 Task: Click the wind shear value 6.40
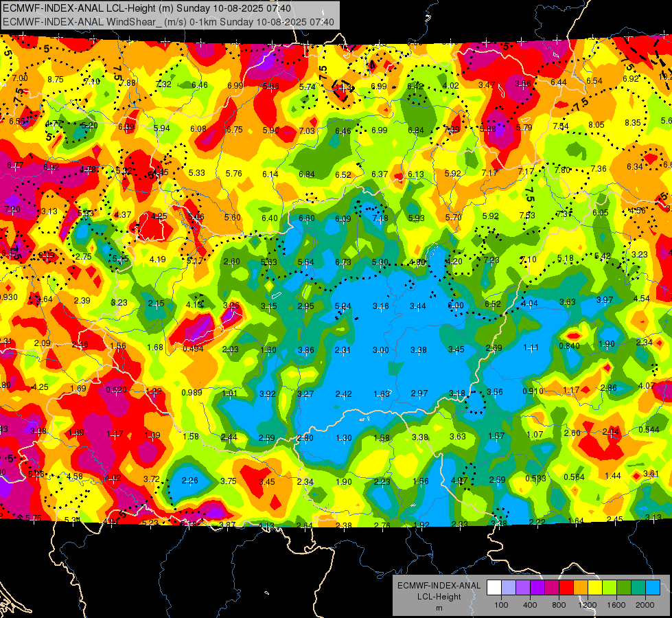point(270,218)
